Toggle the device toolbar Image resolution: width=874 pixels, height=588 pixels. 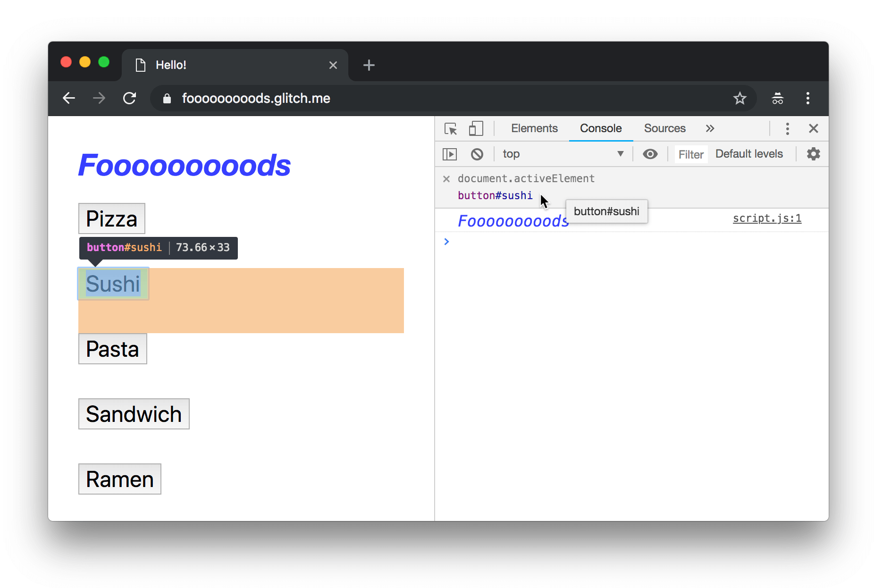[x=476, y=128]
